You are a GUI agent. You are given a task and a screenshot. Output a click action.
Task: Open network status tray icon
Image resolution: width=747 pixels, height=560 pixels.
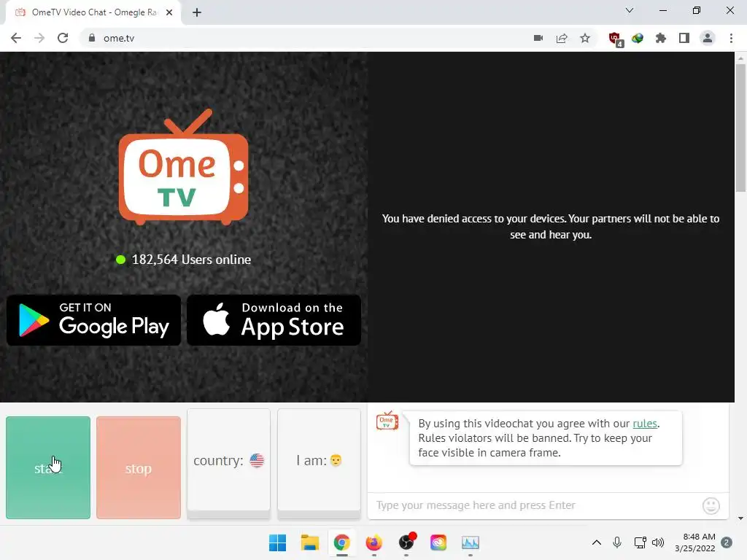pos(640,542)
